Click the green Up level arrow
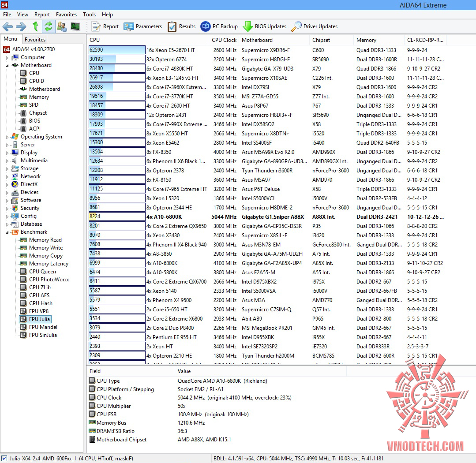The image size is (476, 463). (x=35, y=26)
